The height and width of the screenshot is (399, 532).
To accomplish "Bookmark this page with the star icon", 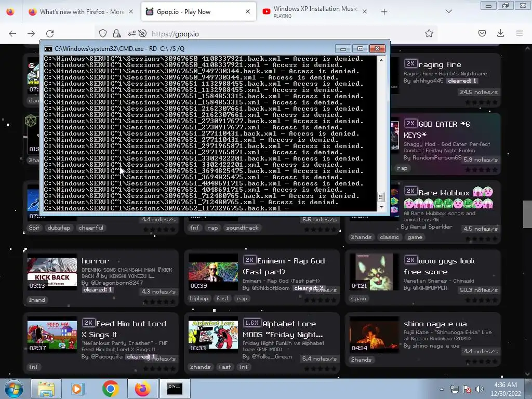I will pyautogui.click(x=429, y=33).
